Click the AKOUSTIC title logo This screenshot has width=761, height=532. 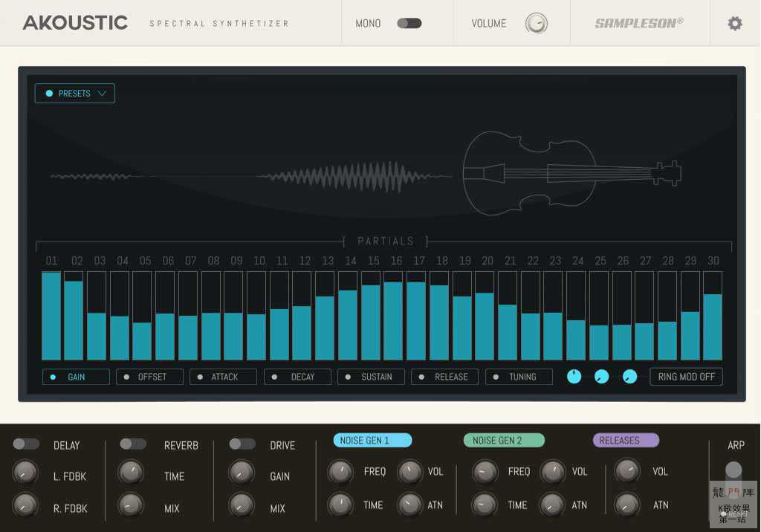[75, 23]
